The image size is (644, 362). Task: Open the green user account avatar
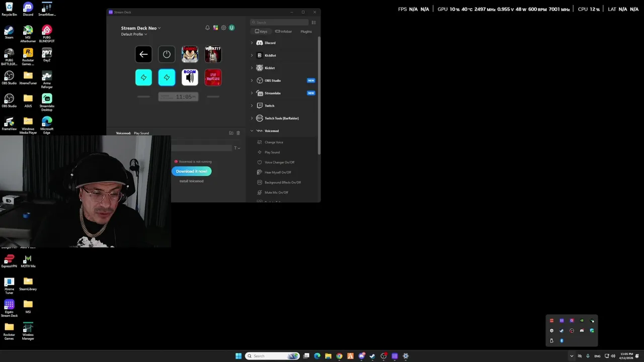tap(231, 28)
